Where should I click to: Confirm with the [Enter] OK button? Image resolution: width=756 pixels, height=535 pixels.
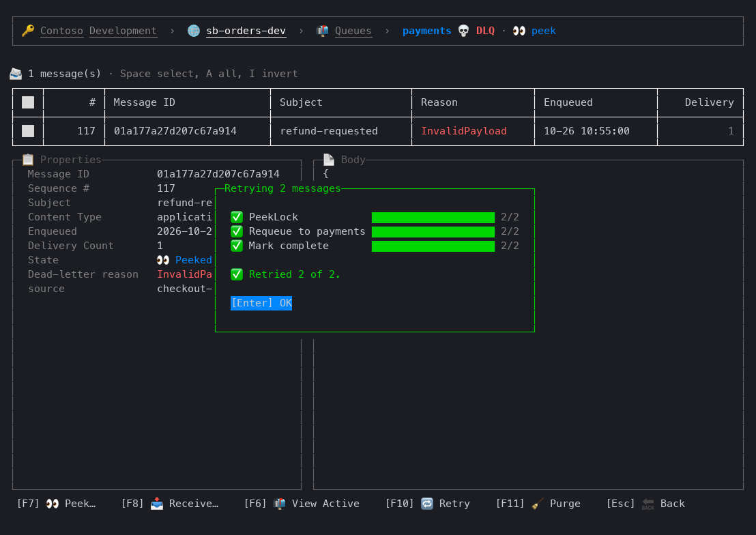click(x=261, y=303)
